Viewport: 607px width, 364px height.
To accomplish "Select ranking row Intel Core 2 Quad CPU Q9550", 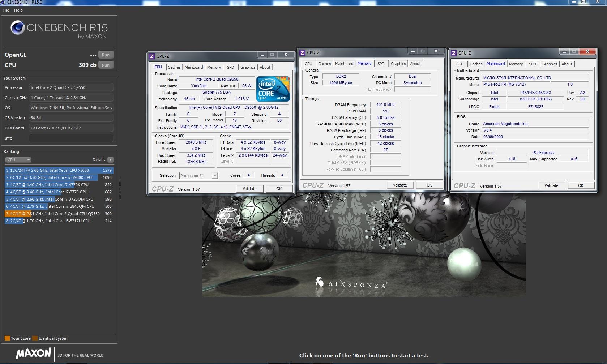I will click(59, 214).
